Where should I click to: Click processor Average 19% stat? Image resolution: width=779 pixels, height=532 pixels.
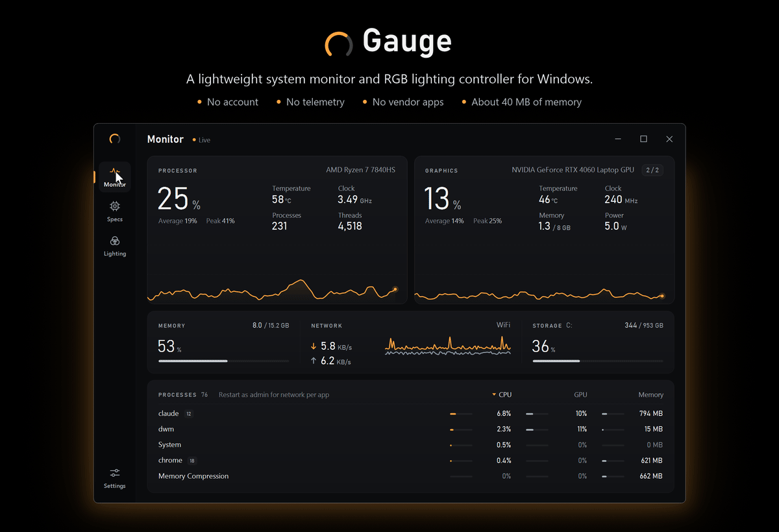click(178, 221)
